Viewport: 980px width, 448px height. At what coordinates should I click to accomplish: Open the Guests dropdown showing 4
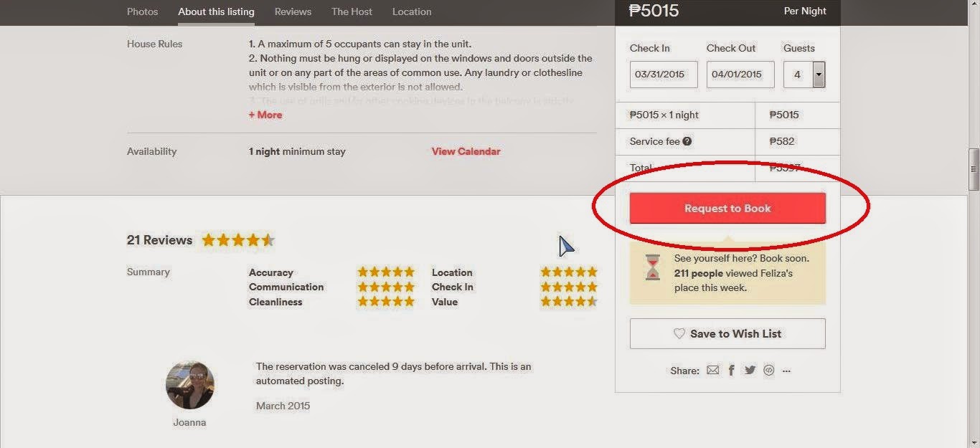(x=804, y=75)
